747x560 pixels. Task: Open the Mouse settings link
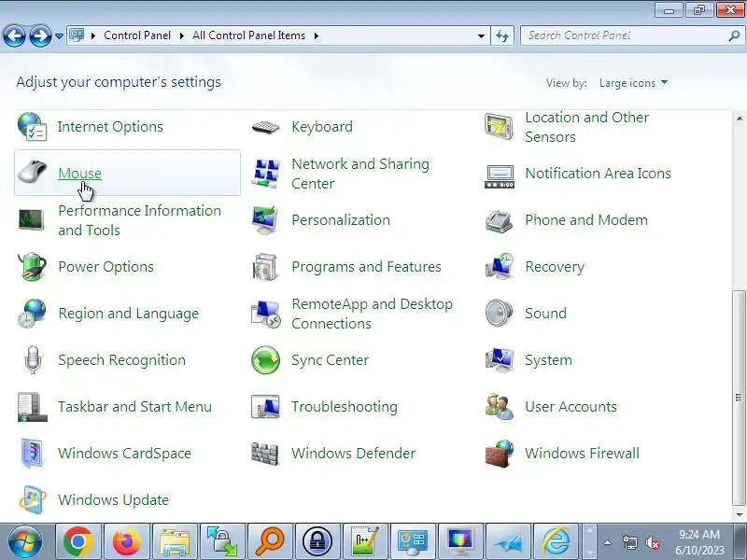[79, 174]
